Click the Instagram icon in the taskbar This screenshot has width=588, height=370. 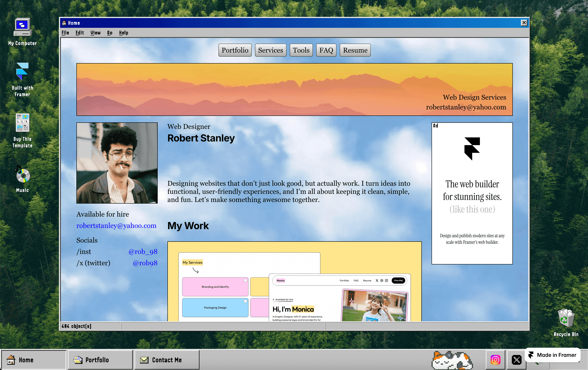495,360
